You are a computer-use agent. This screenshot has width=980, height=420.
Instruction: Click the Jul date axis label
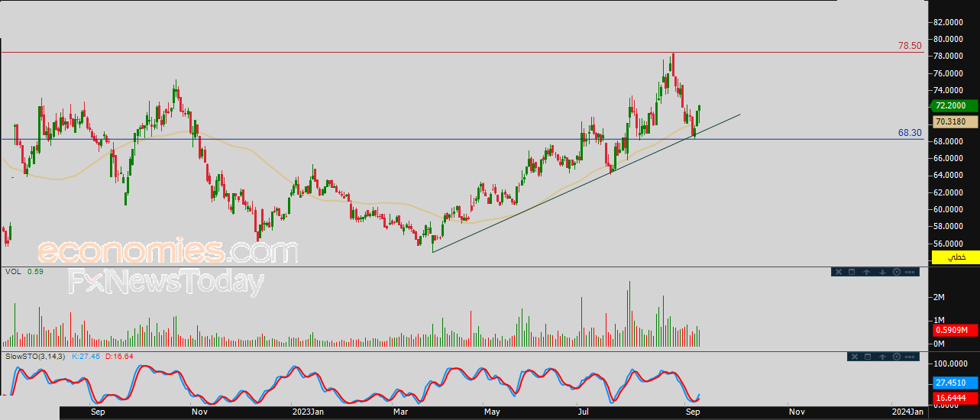tap(584, 412)
